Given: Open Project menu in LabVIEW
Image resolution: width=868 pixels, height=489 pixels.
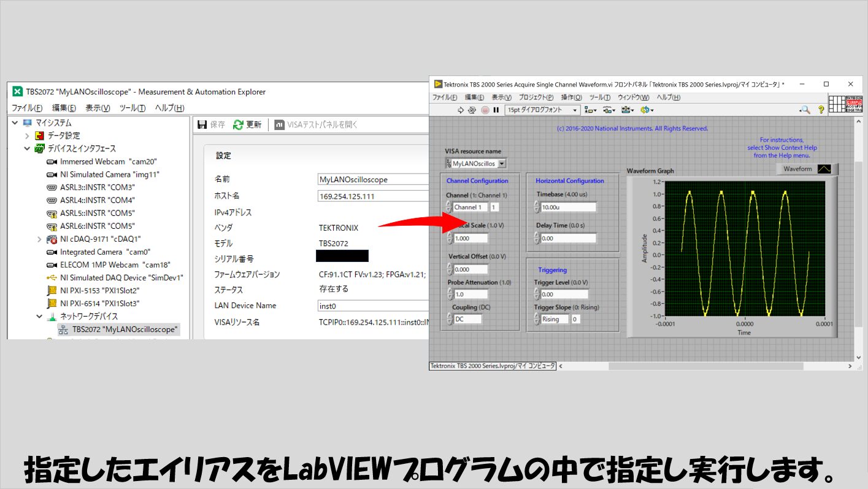Looking at the screenshot, I should (x=536, y=98).
